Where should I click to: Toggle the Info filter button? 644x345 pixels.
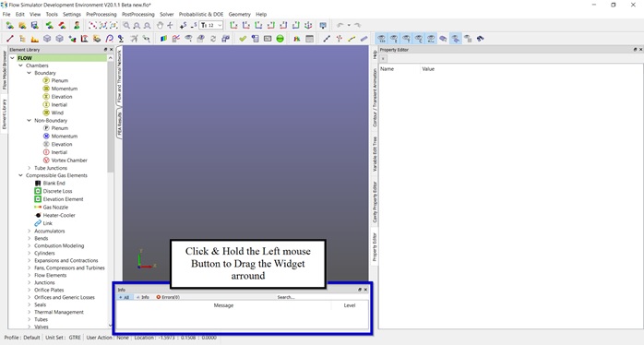pos(143,297)
